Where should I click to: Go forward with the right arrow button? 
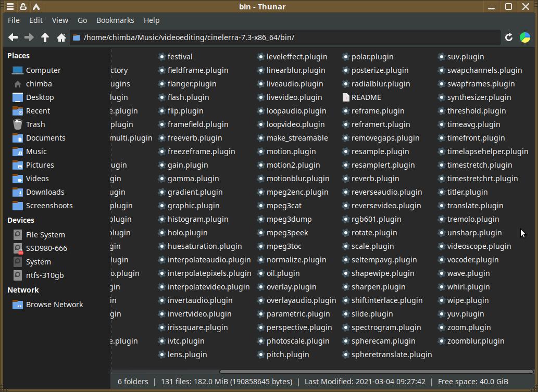[x=29, y=37]
